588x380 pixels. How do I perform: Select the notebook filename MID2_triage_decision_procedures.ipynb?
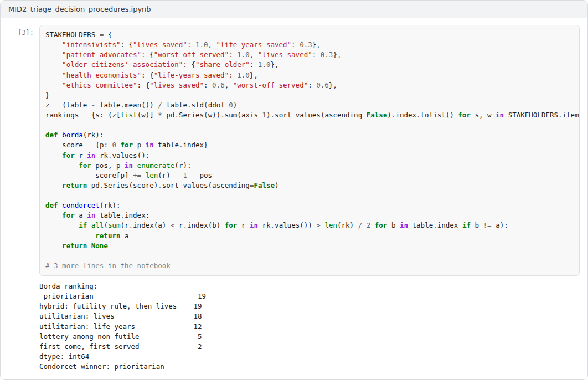tap(80, 9)
